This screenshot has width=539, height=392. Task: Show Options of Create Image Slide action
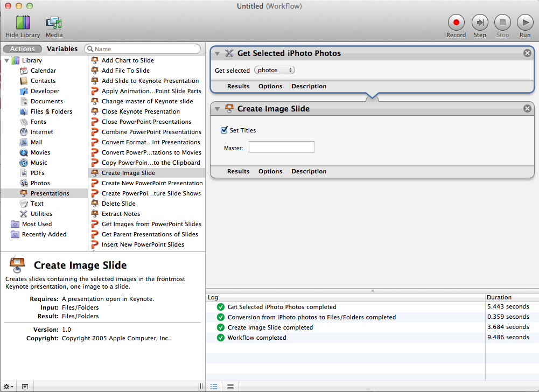tap(270, 171)
